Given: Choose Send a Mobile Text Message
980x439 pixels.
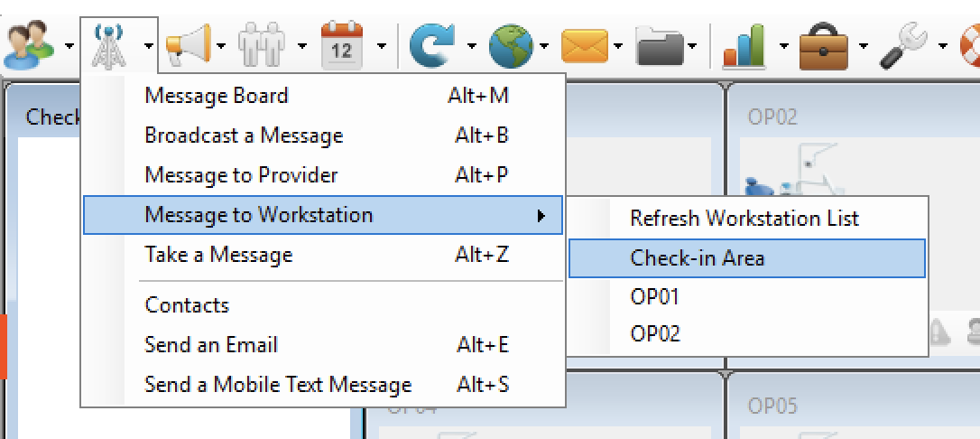Looking at the screenshot, I should coord(278,385).
